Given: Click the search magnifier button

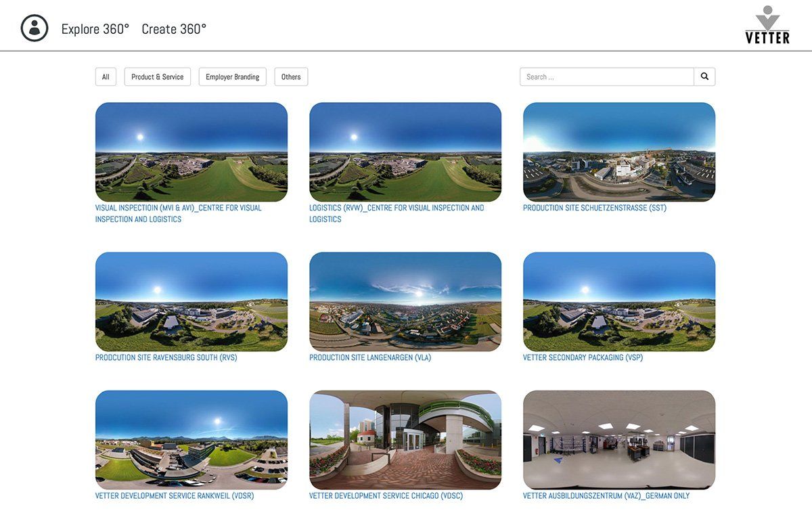Looking at the screenshot, I should (704, 76).
